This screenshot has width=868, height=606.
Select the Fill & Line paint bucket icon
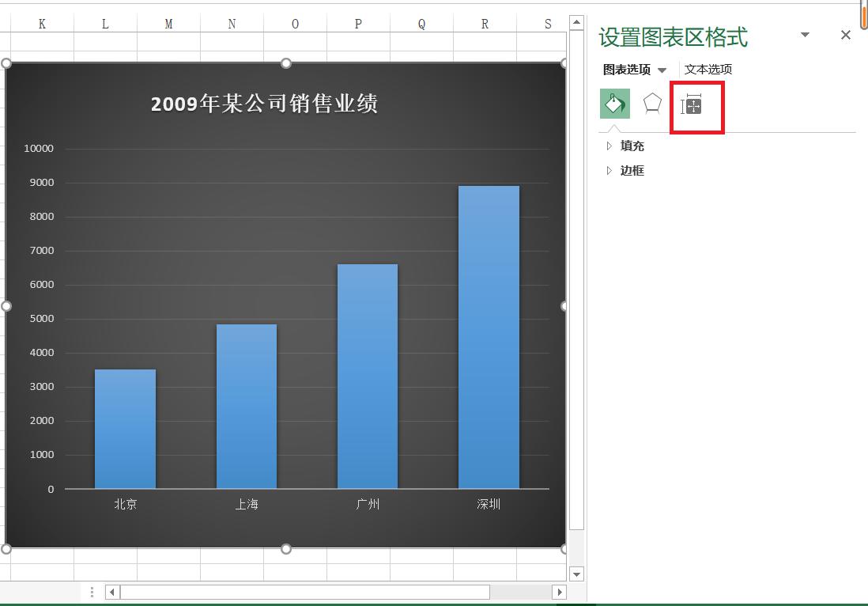(x=615, y=104)
